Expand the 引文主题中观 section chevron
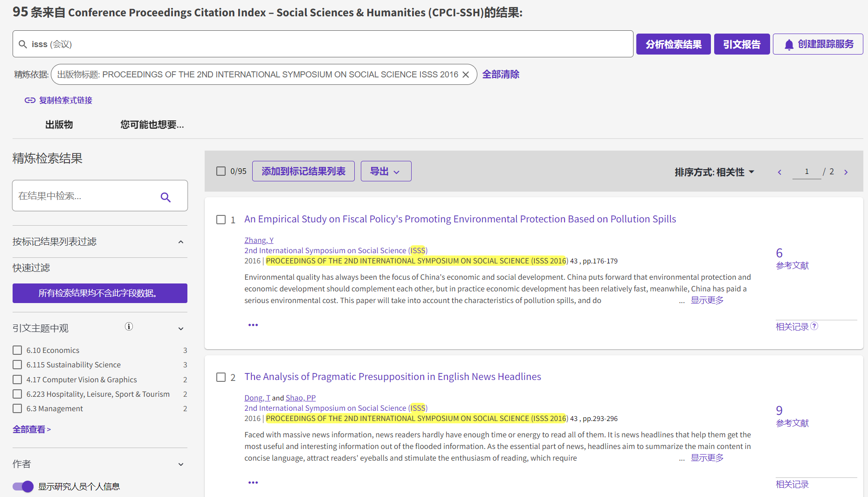The width and height of the screenshot is (868, 497). [181, 329]
